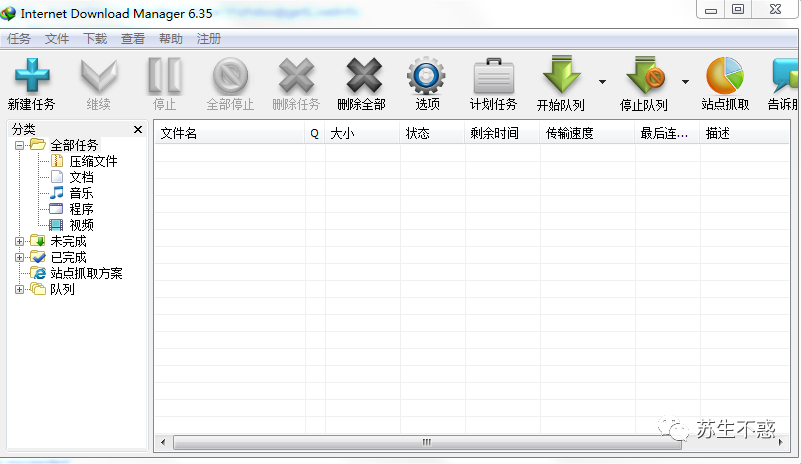Screen dimensions: 801x464
Task: Open 选项 (options) gear icon
Action: tap(426, 76)
